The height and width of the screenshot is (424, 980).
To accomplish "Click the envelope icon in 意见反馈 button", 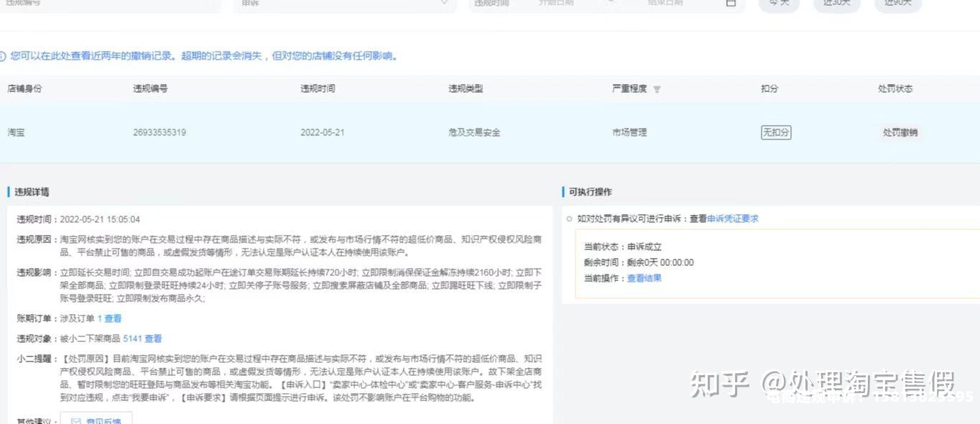I will pyautogui.click(x=75, y=421).
